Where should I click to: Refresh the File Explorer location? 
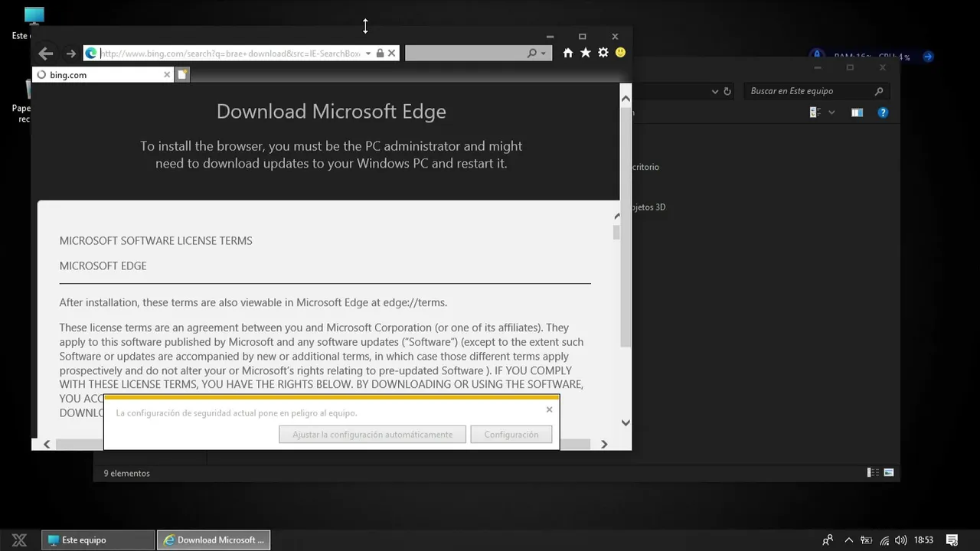[727, 91]
